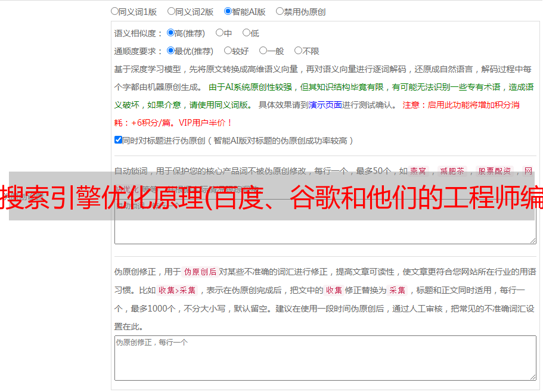Set 通顺度要求 to 最优(推荐)
This screenshot has height=392, width=543.
tap(170, 51)
